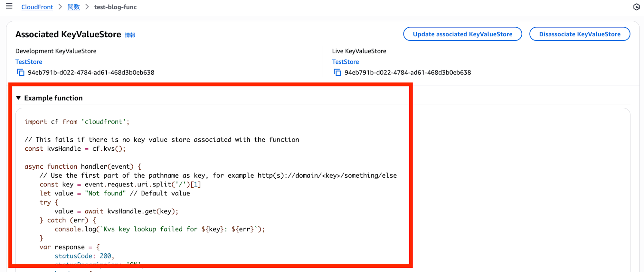
Task: Open TestStore under Live KeyValueStore
Action: point(345,62)
